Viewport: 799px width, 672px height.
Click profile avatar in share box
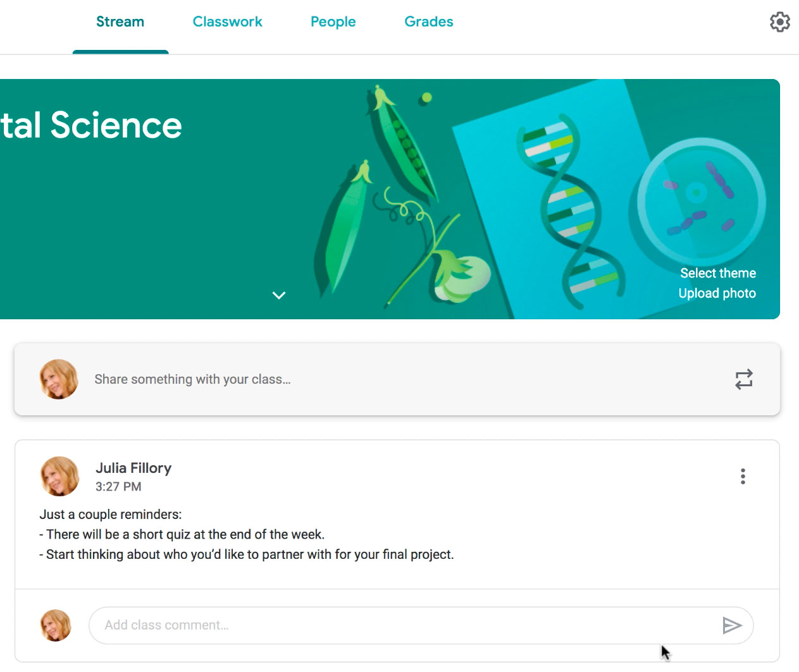59,379
